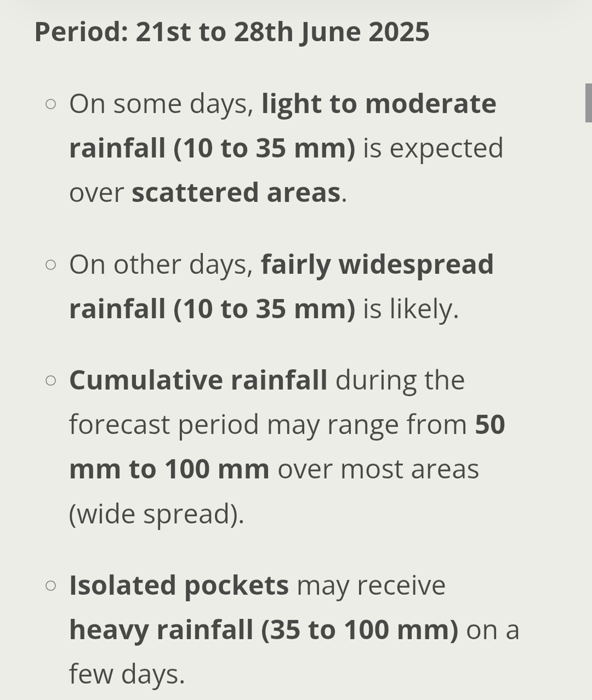Click "heavy rainfall (35 to 100 mm)" text
592x700 pixels.
[264, 630]
